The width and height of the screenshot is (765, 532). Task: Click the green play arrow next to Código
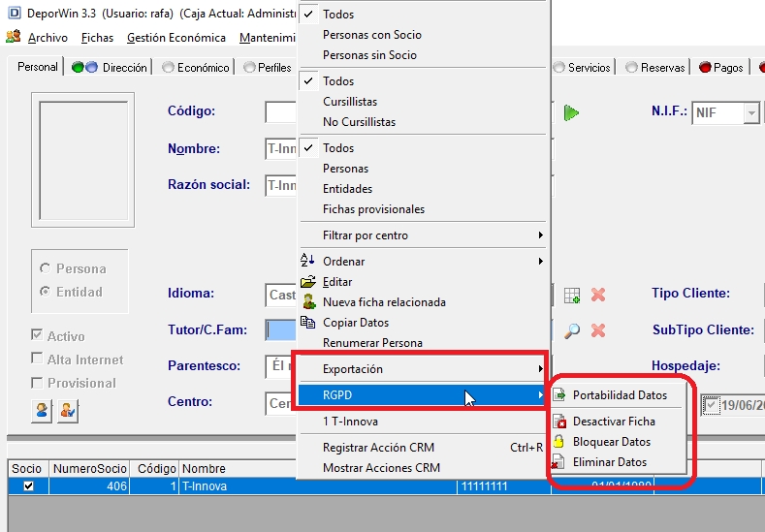pos(571,112)
